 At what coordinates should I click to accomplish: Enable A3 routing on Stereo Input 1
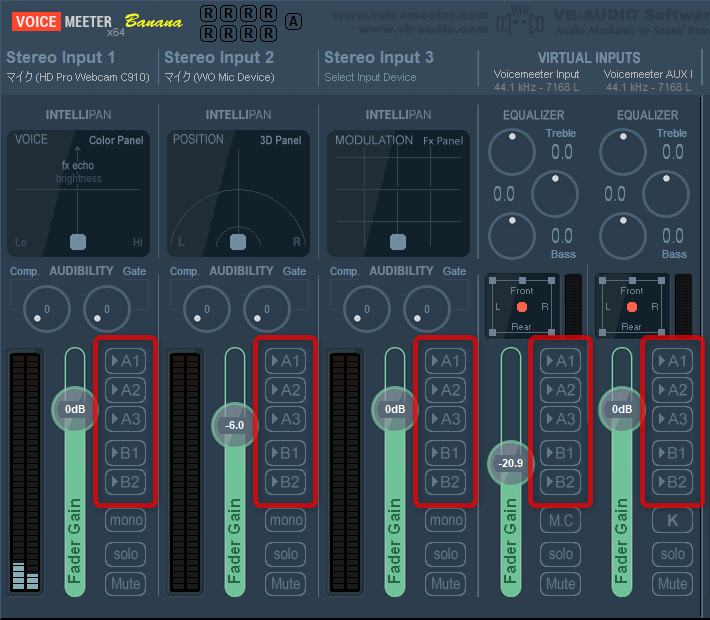click(125, 419)
